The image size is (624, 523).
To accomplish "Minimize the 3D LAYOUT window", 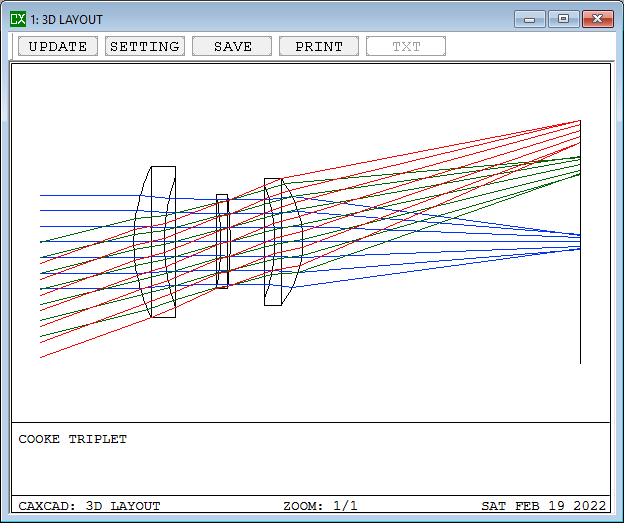I will 529,19.
